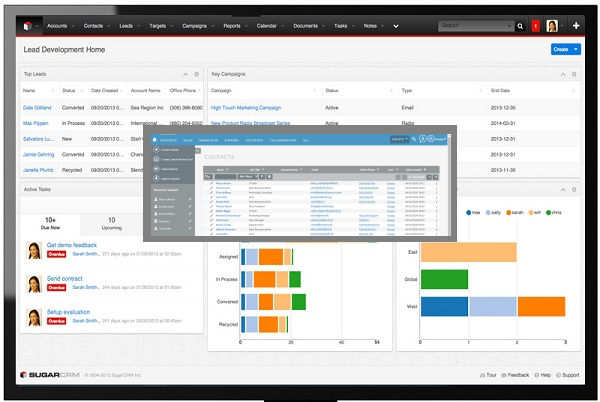
Task: Open the Get demo feedback task
Action: 72,245
